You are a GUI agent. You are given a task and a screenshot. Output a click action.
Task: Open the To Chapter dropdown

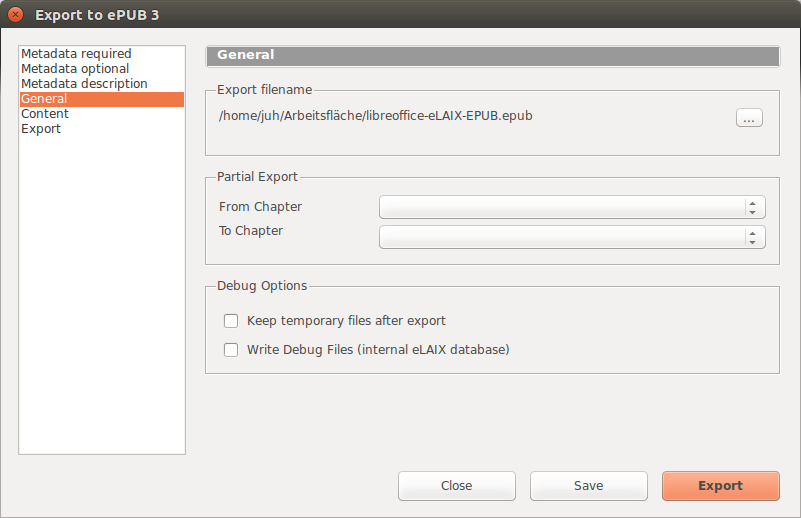point(572,237)
